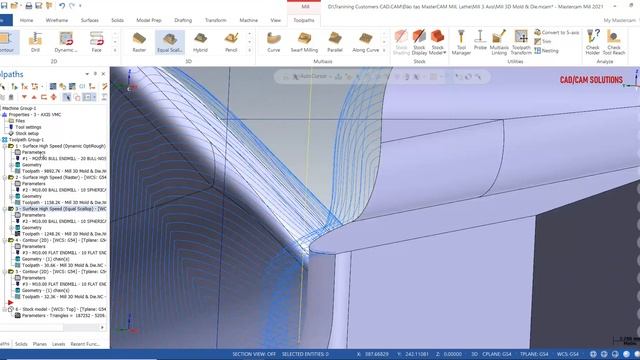This screenshot has width=640, height=360.
Task: Open the Solids manager tab at bottom
Action: point(21,344)
